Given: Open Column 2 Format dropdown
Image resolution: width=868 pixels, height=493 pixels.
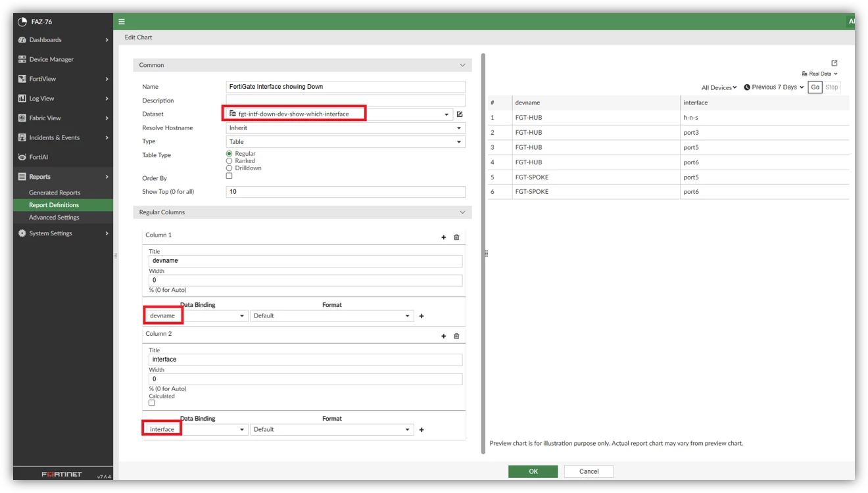Looking at the screenshot, I should click(x=332, y=430).
